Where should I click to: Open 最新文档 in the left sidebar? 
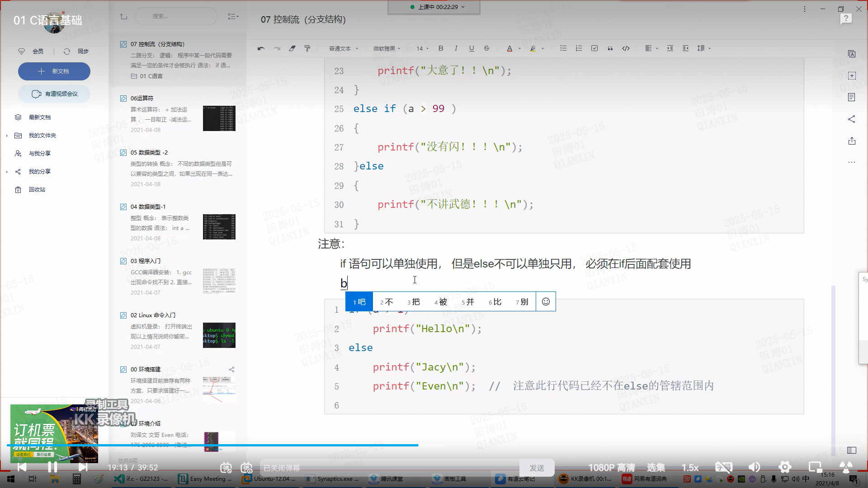40,117
